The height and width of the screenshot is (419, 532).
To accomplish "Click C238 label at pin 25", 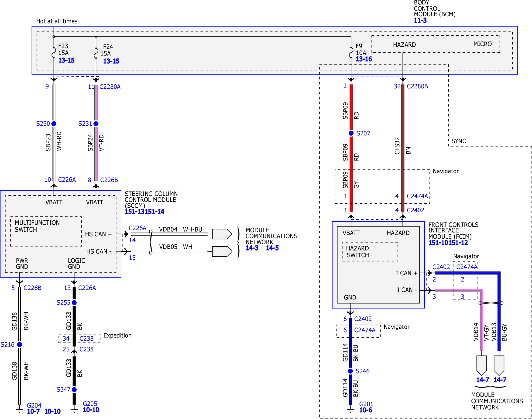I will pos(86,349).
